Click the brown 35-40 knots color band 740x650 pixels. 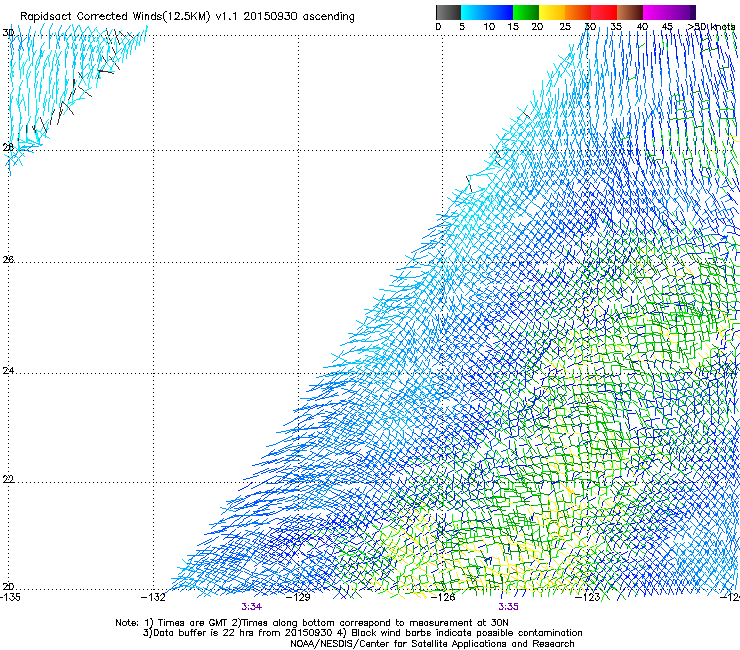(x=630, y=12)
